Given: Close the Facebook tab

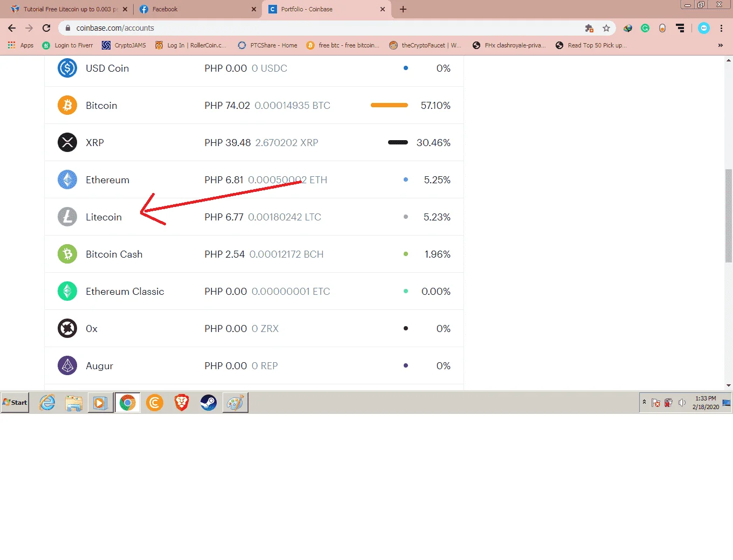Looking at the screenshot, I should [x=254, y=9].
